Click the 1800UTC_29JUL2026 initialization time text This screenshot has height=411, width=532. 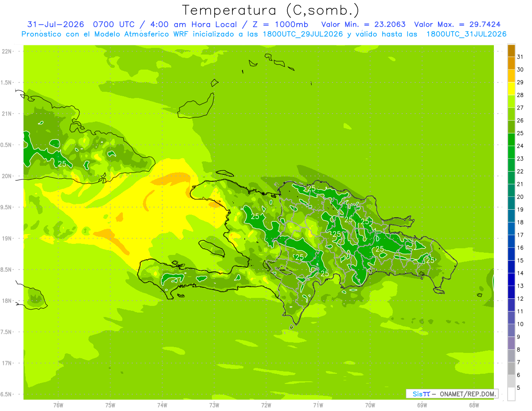(x=303, y=34)
